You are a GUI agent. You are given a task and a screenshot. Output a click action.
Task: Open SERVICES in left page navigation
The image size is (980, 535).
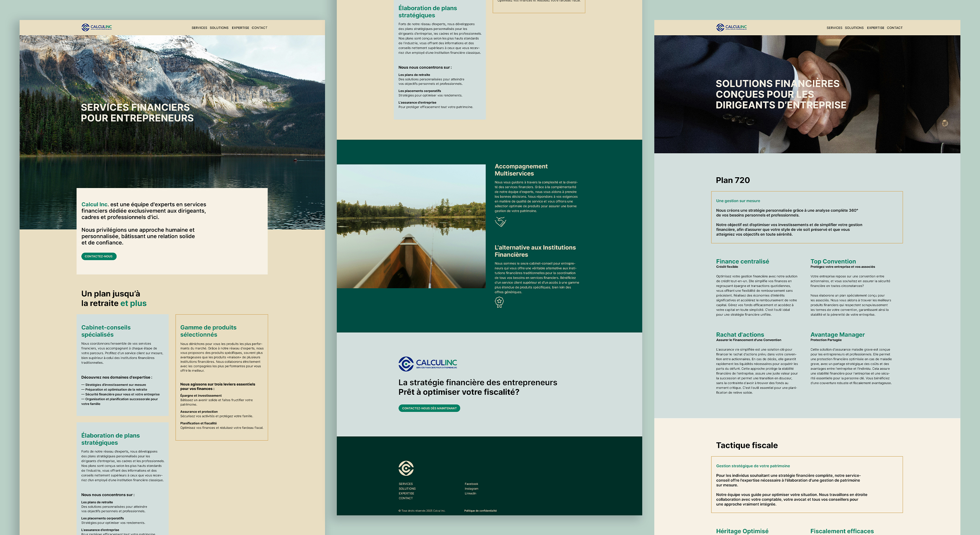199,28
